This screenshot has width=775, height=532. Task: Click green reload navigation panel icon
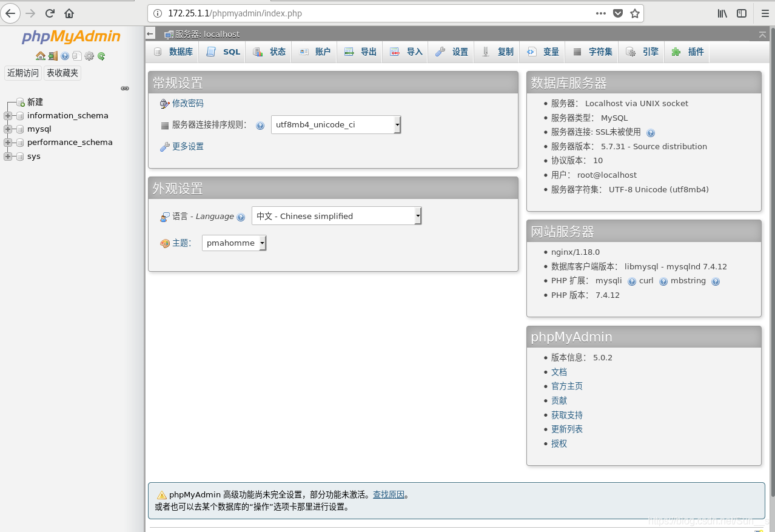point(101,56)
